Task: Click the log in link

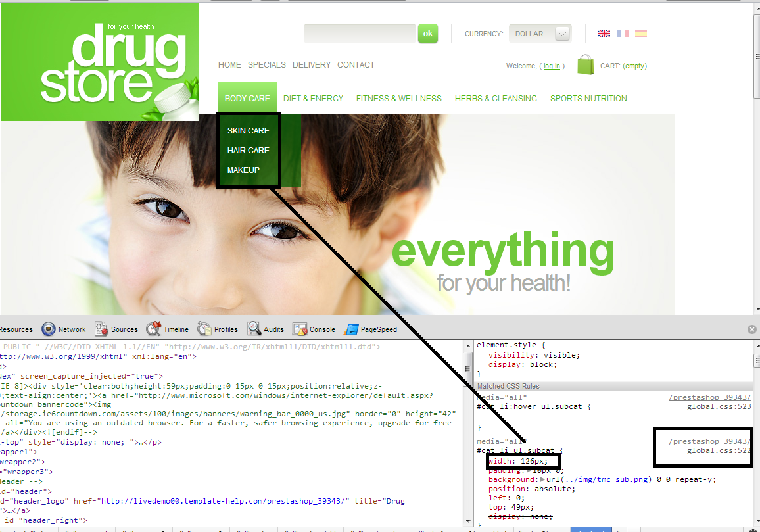Action: [x=552, y=66]
